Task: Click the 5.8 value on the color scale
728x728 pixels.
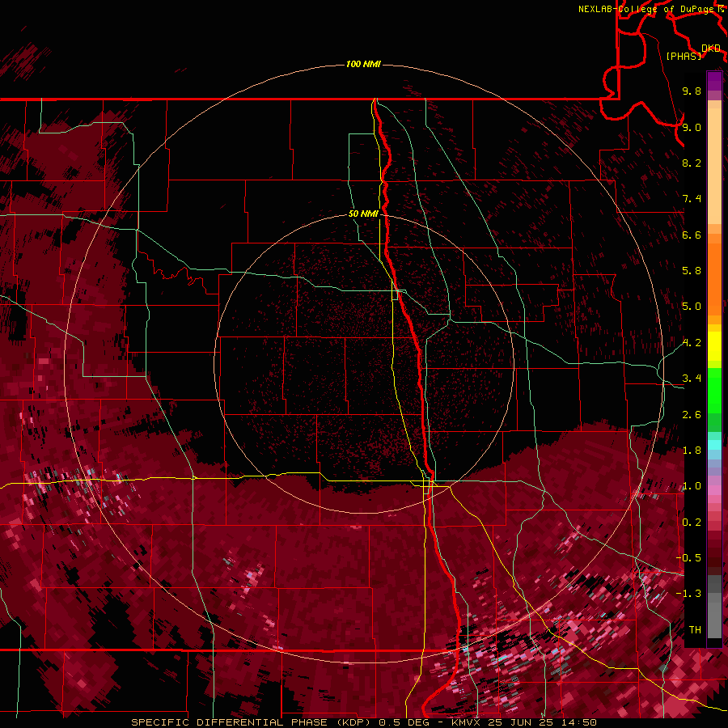Action: [x=692, y=271]
